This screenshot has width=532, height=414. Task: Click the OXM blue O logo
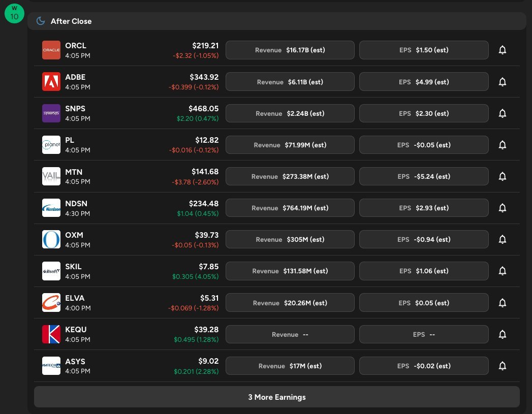[x=51, y=239]
